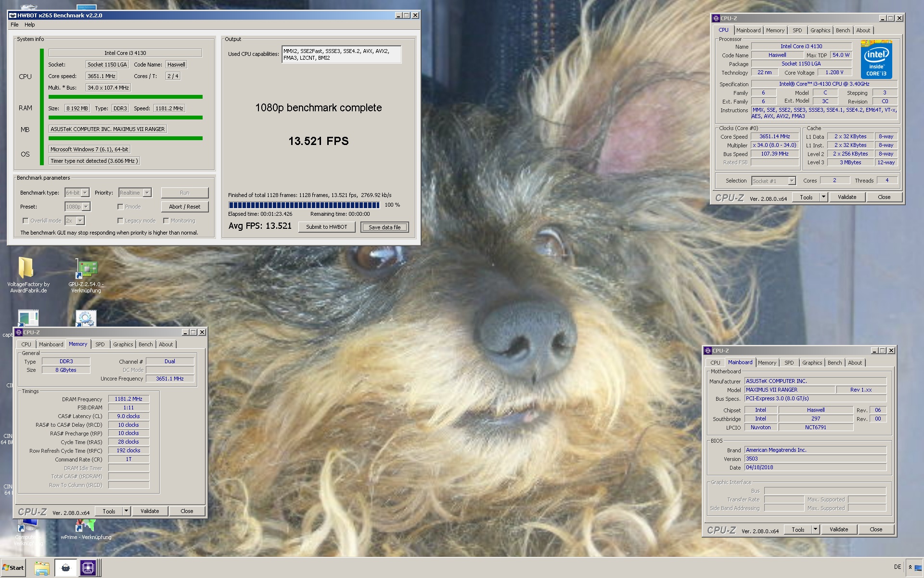This screenshot has width=924, height=578.
Task: Click the DRAM Frequency 1181.2 MHz value
Action: point(128,399)
